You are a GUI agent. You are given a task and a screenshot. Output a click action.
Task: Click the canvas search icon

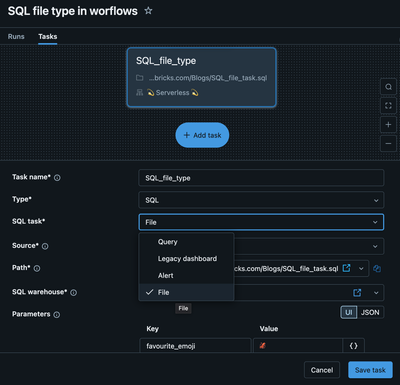(388, 87)
